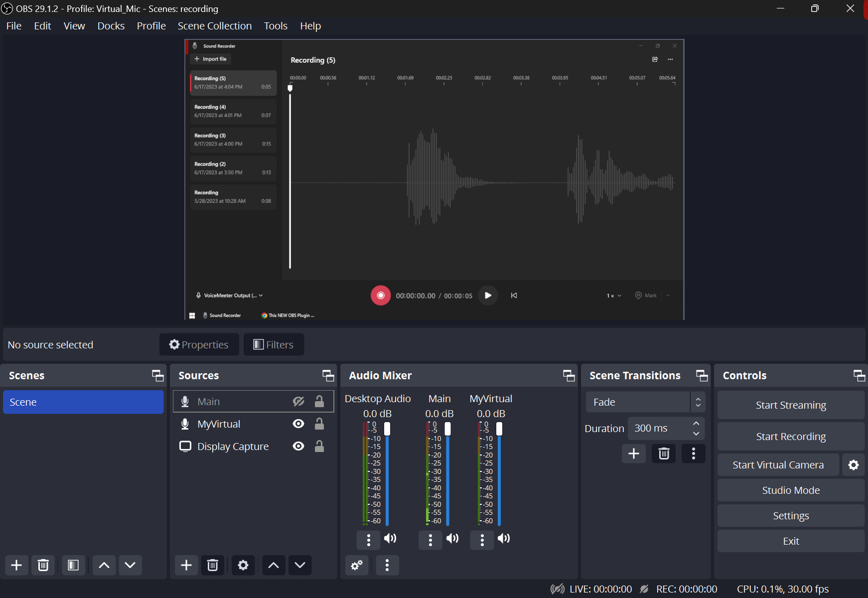Open the Docks menu
868x598 pixels.
click(x=111, y=26)
